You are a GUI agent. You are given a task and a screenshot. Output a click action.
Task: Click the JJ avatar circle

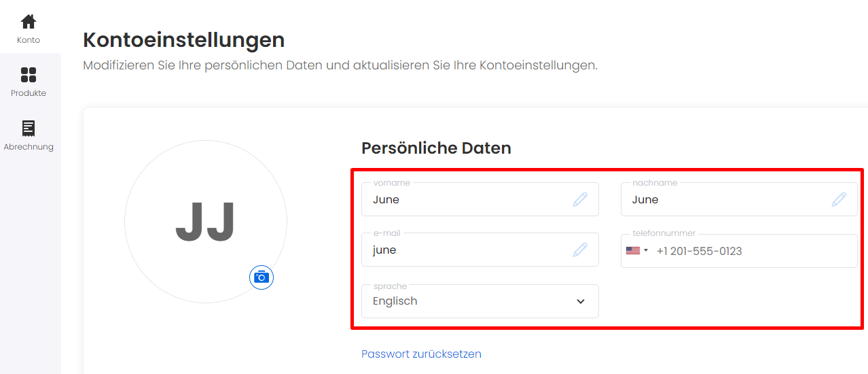pyautogui.click(x=206, y=222)
